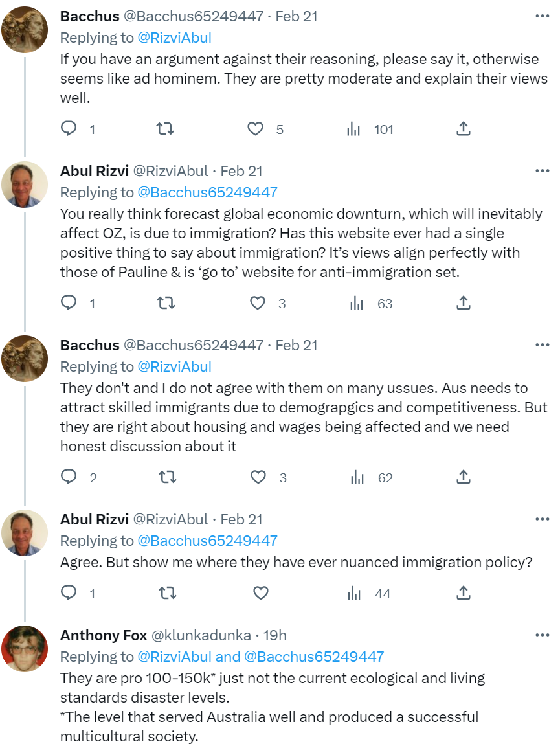The image size is (560, 744).
Task: Reply to Bacchus's ad hominem tweet
Action: [69, 129]
